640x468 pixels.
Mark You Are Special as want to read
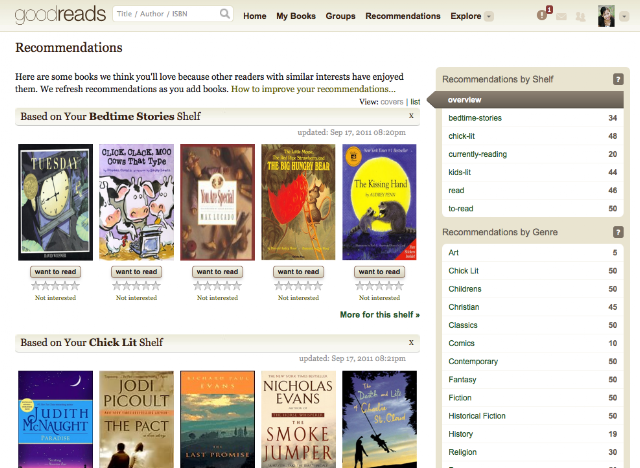pos(217,272)
